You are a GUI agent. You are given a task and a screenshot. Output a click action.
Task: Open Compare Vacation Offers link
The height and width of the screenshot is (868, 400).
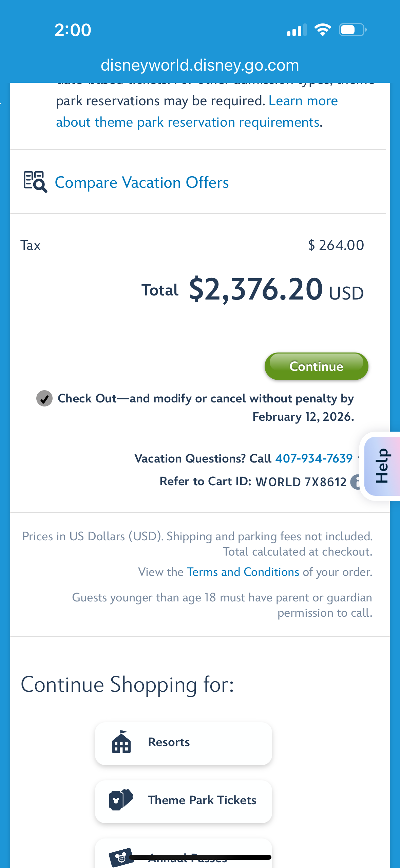click(142, 182)
